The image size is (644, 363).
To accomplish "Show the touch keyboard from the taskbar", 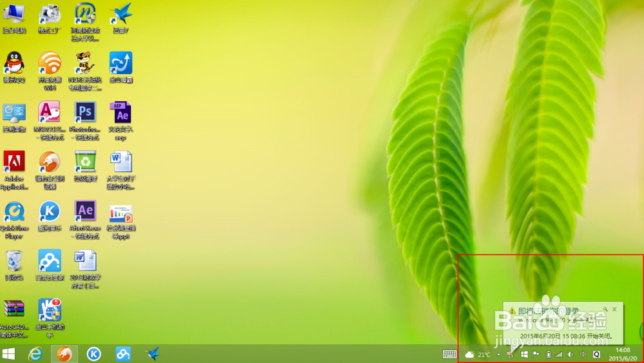I will 450,354.
